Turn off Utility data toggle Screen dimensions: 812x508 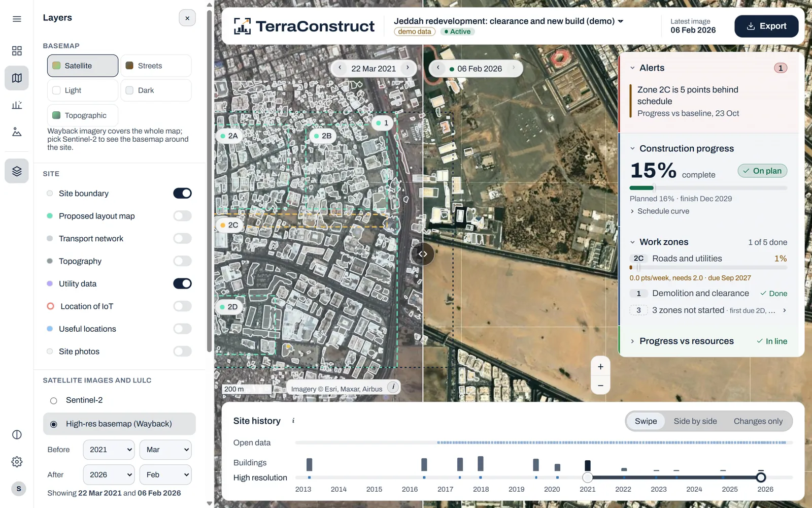(x=182, y=283)
